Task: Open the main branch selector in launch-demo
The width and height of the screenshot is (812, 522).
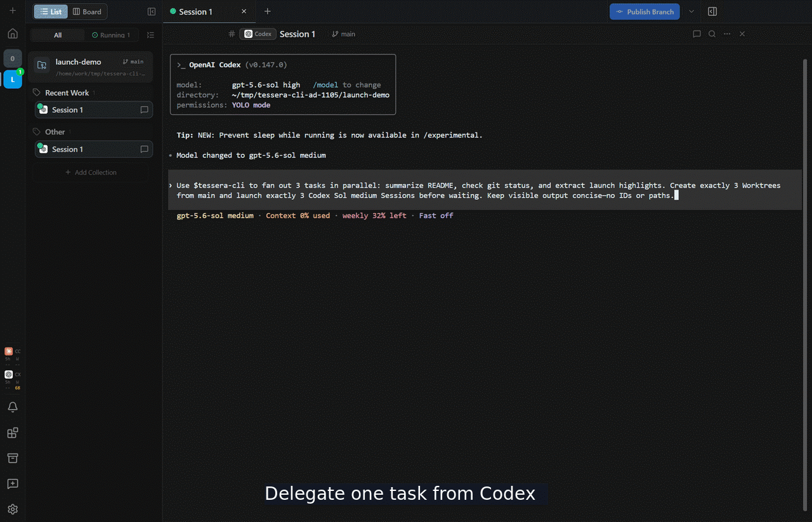Action: point(133,62)
